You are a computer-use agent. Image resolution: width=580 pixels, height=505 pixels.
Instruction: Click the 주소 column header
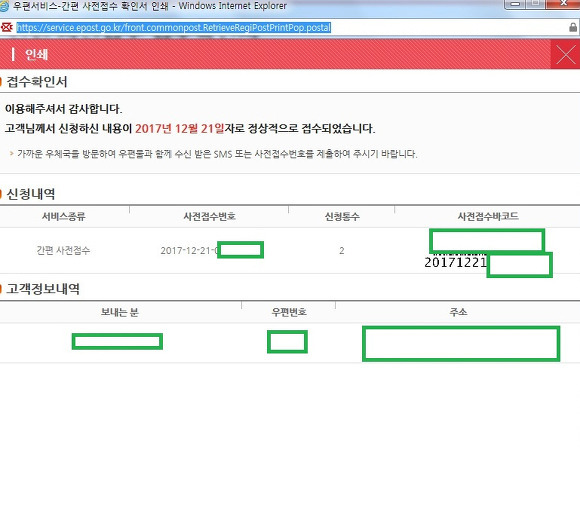(458, 312)
